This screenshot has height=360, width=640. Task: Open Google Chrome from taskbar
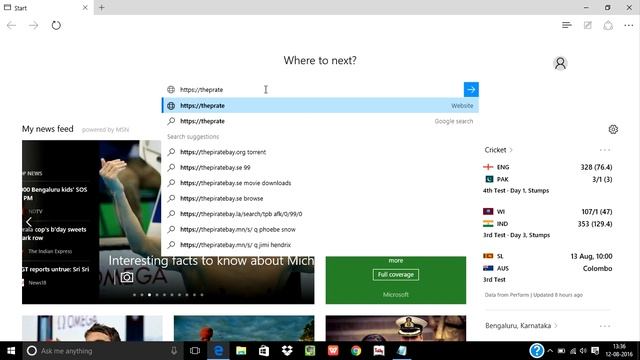[356, 351]
